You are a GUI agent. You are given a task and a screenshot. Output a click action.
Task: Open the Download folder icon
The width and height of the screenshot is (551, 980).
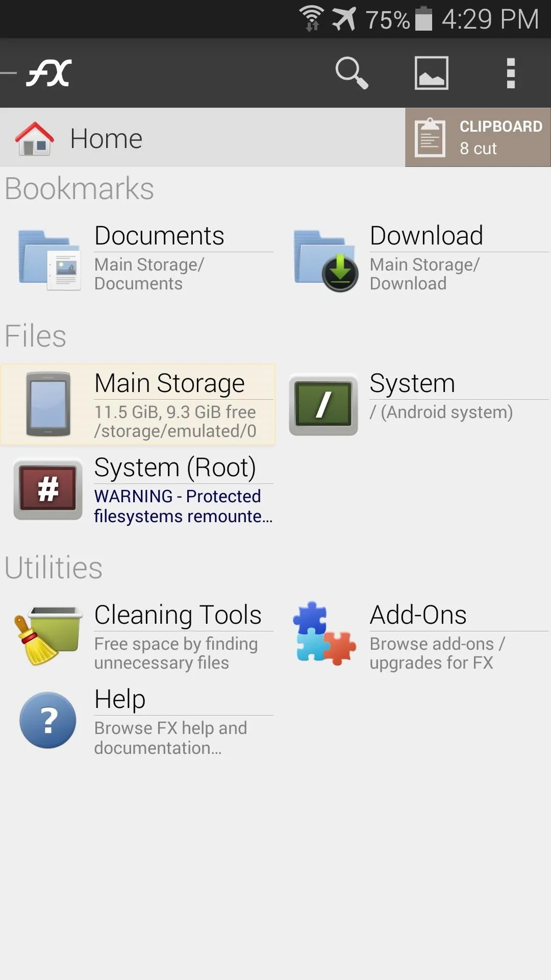(325, 260)
